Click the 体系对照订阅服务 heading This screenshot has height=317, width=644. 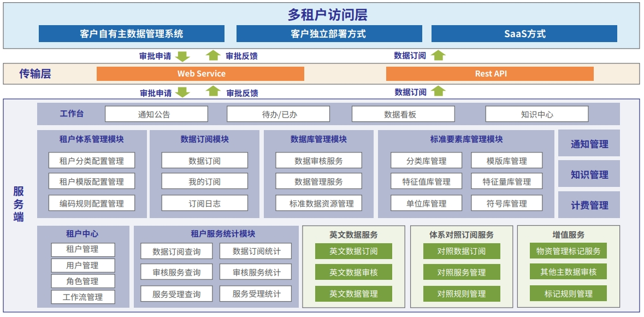pyautogui.click(x=462, y=235)
